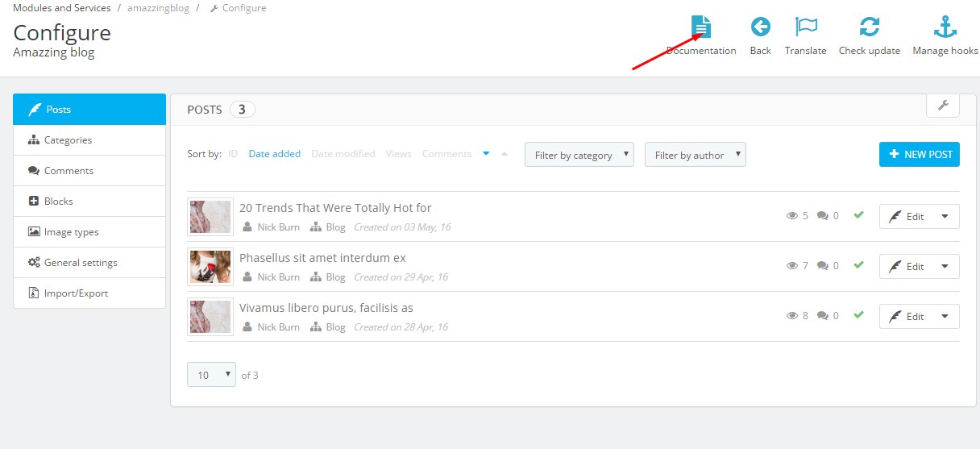Click comments bubble icon on '20 Trends' row
This screenshot has height=449, width=980.
coord(823,216)
